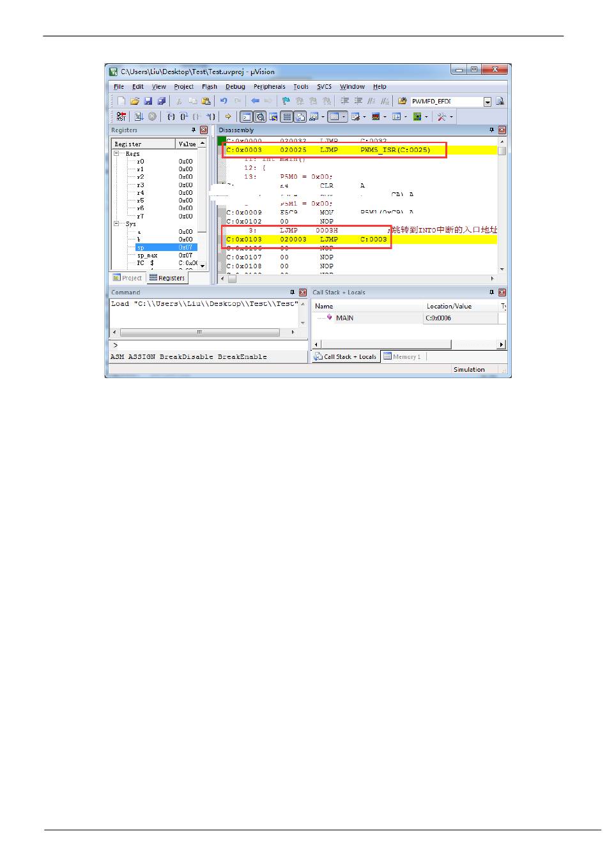This screenshot has width=607, height=868.
Task: Close the Disassembly panel
Action: 502,130
